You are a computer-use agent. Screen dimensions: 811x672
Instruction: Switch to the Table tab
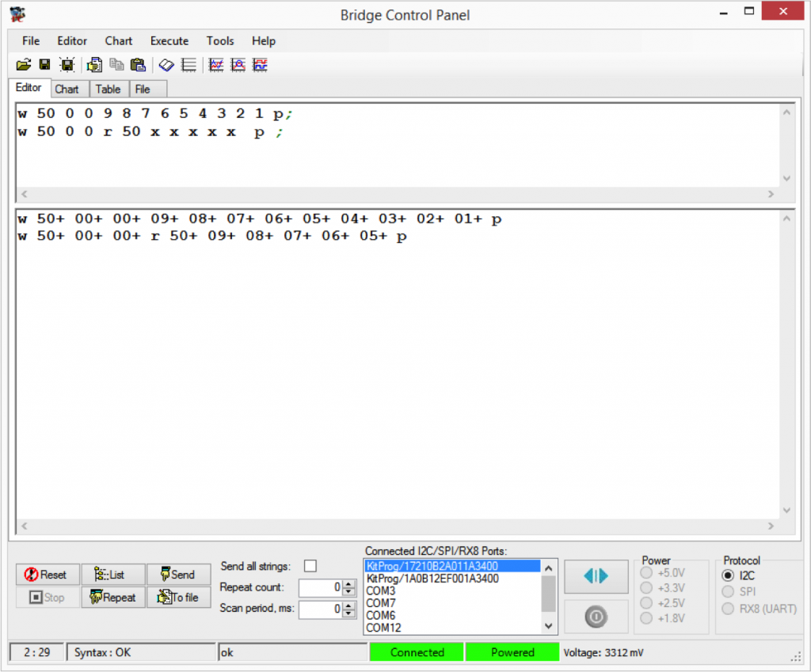109,89
